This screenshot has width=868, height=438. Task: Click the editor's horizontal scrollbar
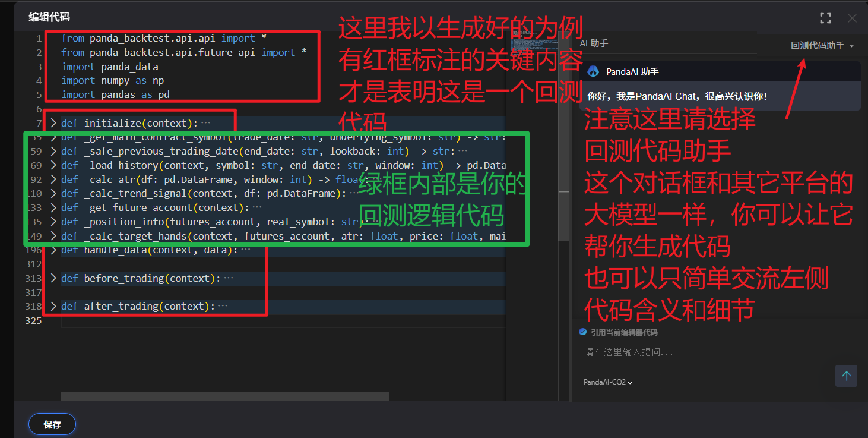coord(225,396)
